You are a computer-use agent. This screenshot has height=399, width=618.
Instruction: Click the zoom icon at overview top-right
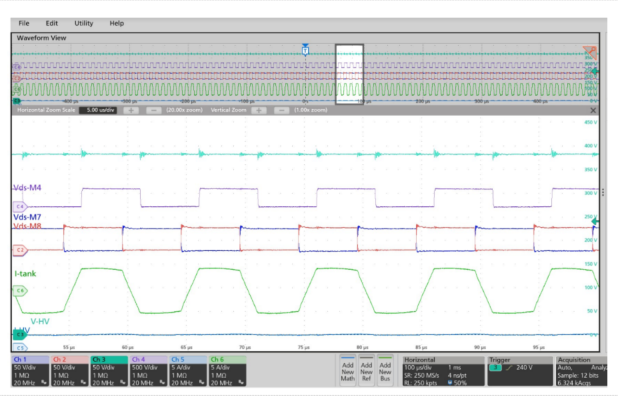590,52
